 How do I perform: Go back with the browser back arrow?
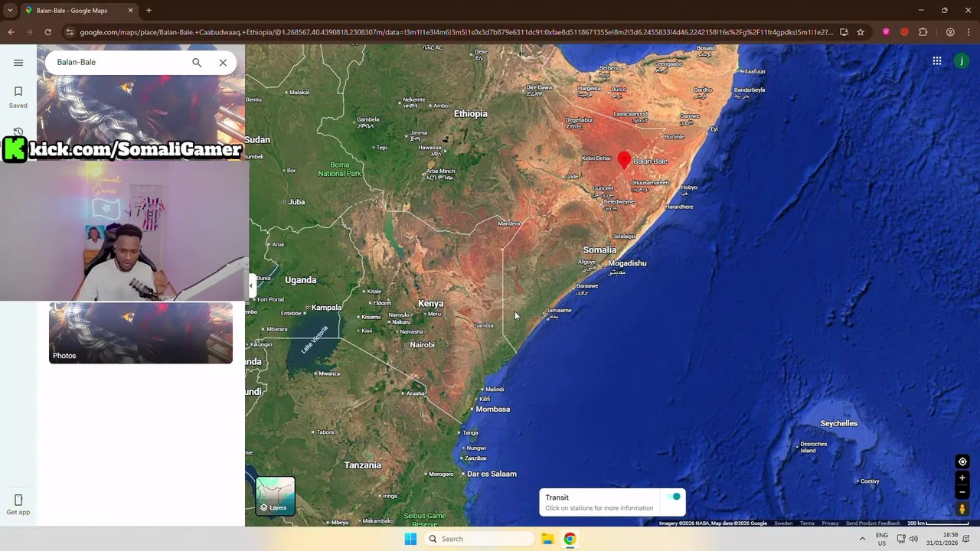coord(11,32)
